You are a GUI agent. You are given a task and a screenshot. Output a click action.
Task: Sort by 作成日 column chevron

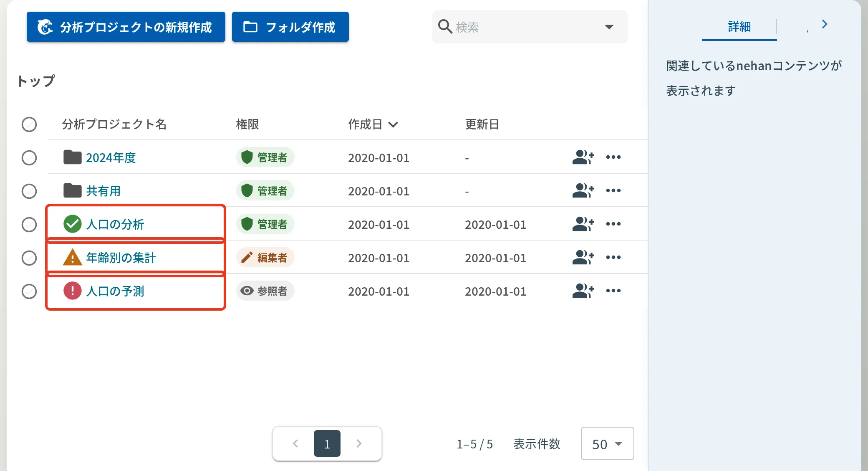[x=393, y=124]
